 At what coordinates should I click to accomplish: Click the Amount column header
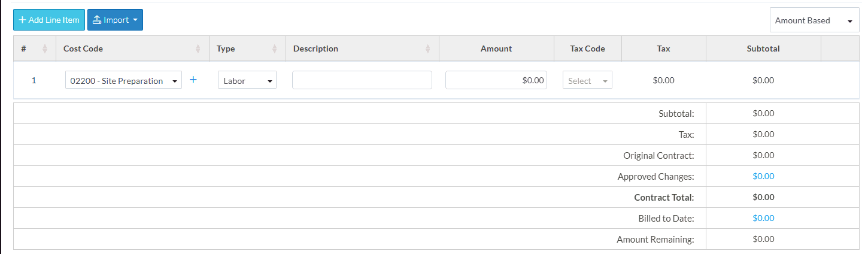point(496,49)
